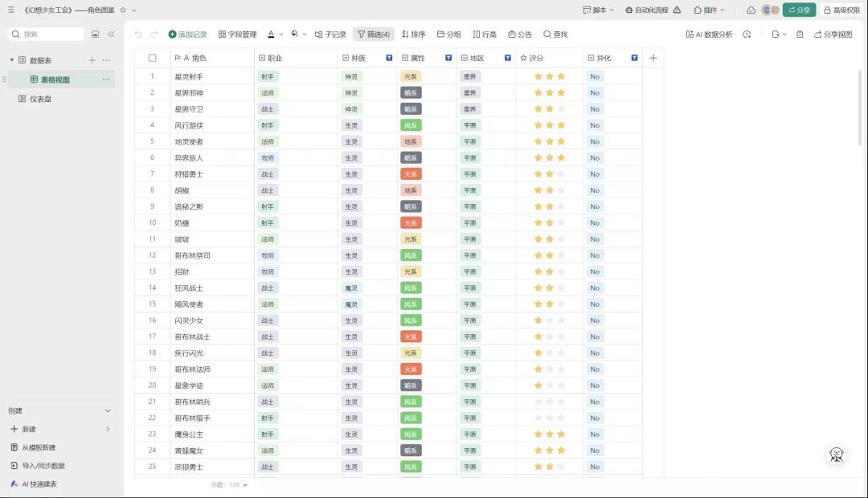Click the assistant mascot floating icon

pyautogui.click(x=837, y=455)
